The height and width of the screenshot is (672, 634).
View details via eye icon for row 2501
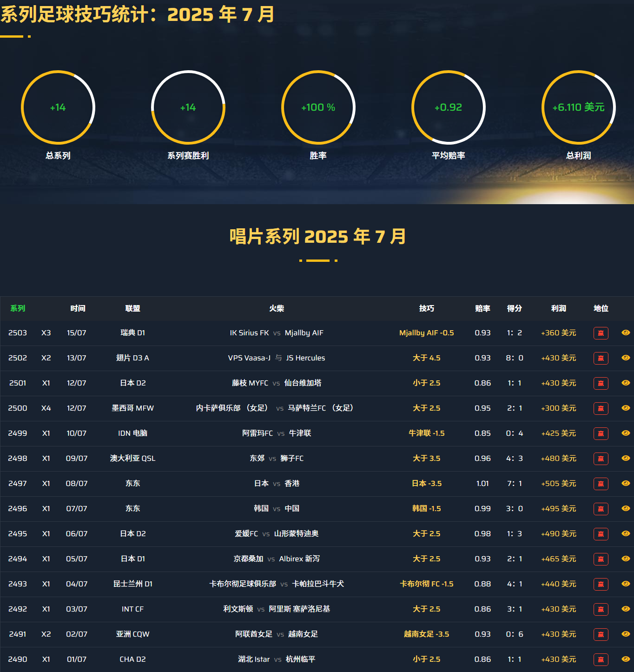click(x=626, y=383)
